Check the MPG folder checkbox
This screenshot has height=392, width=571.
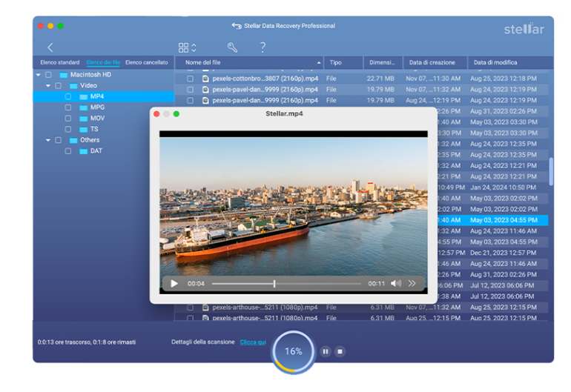67,107
